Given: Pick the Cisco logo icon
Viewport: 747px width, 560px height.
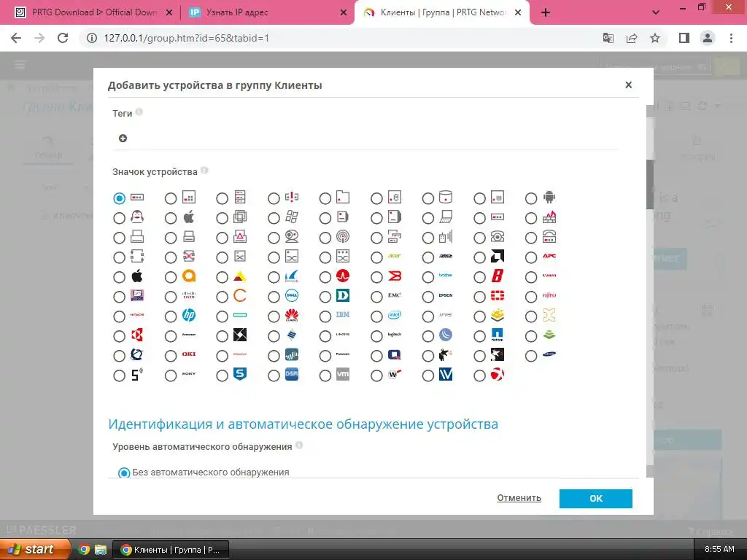Looking at the screenshot, I should [x=189, y=296].
